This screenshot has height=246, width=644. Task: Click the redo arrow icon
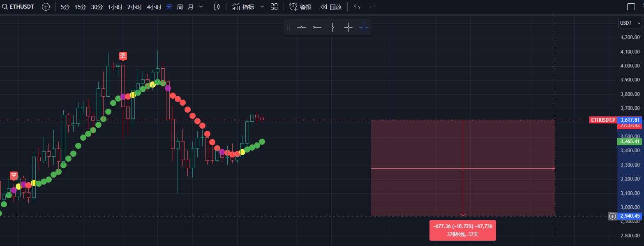372,7
